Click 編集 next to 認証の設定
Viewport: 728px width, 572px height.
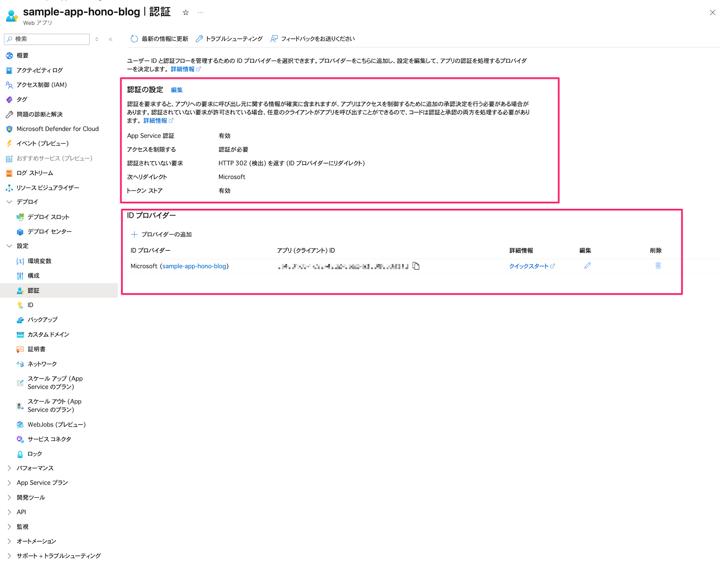click(x=177, y=90)
